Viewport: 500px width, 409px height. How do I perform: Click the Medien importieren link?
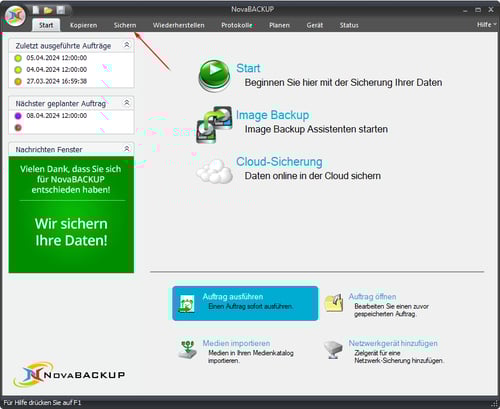(x=236, y=343)
